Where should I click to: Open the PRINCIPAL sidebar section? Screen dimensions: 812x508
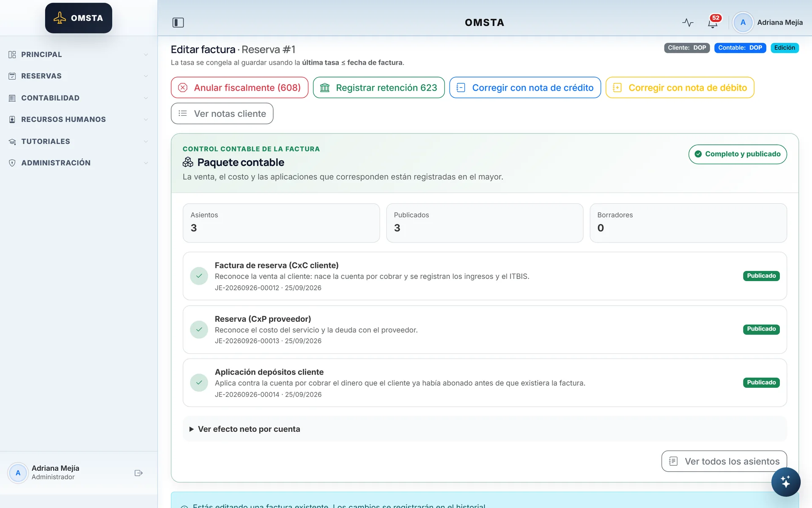click(x=79, y=55)
